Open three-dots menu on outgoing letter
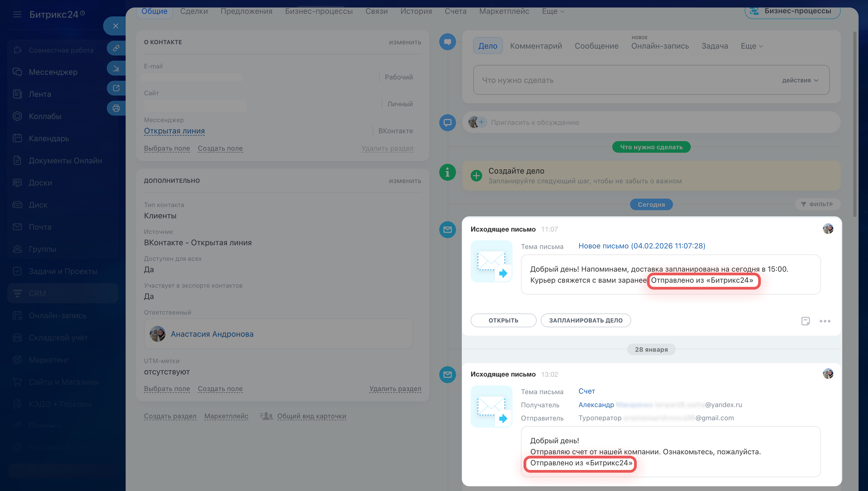The height and width of the screenshot is (491, 868). 825,321
